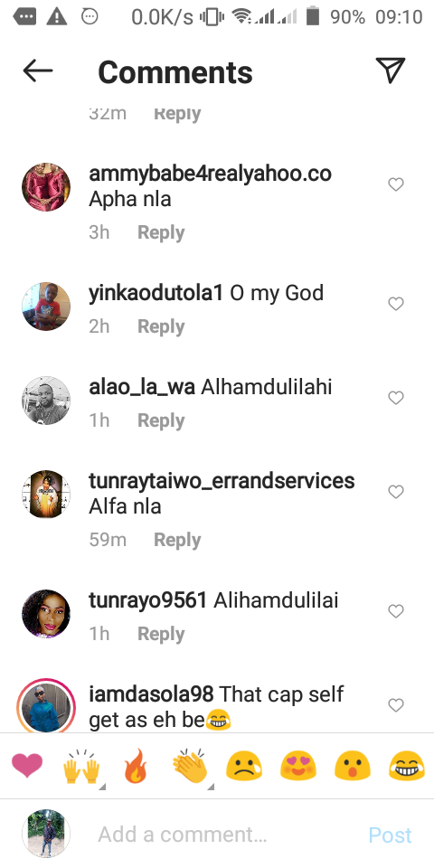Like ammybabe4realyahoo.co's comment
Viewport: 434px width, 868px height.
(396, 184)
